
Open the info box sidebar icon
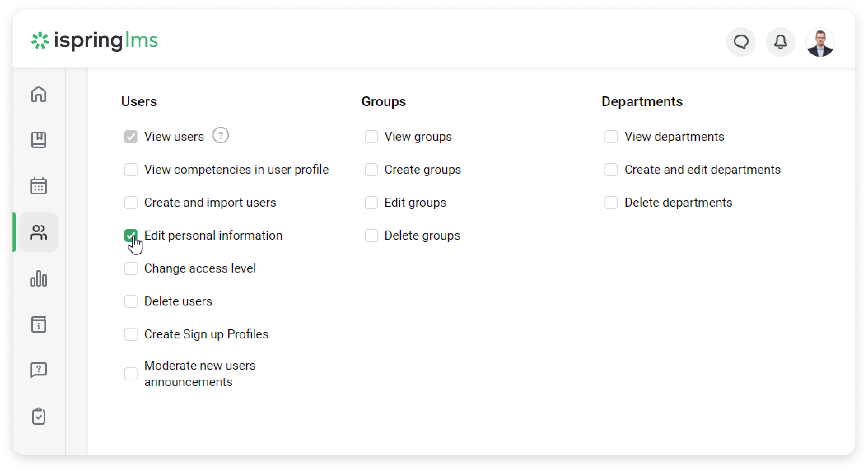tap(39, 324)
